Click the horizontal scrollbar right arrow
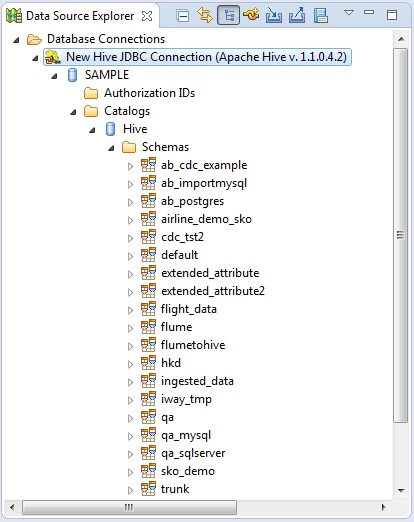 point(384,507)
